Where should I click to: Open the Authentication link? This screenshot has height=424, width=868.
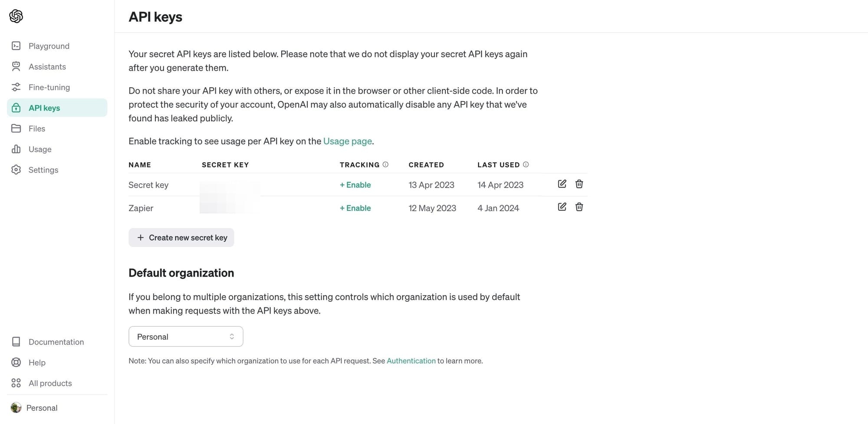coord(411,361)
